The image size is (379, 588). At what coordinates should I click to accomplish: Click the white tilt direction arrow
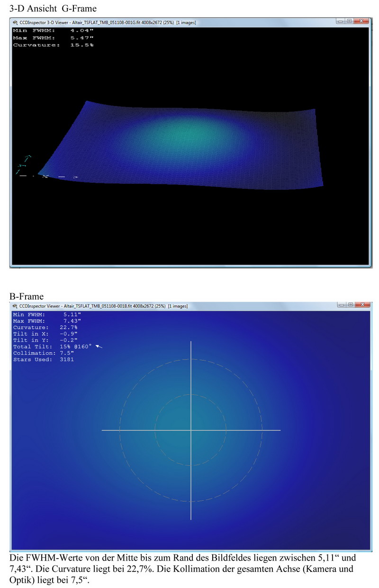pos(99,347)
